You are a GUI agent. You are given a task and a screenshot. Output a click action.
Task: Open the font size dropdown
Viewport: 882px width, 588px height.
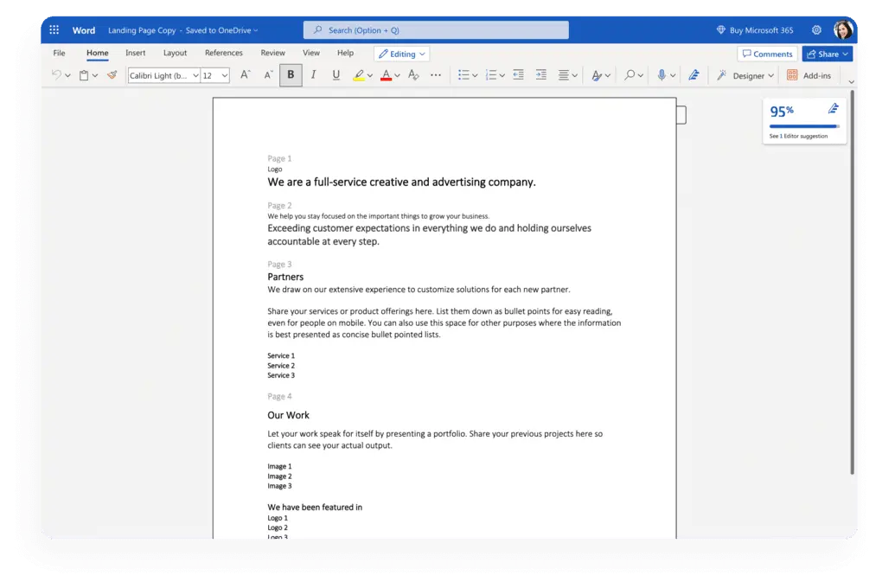(215, 75)
